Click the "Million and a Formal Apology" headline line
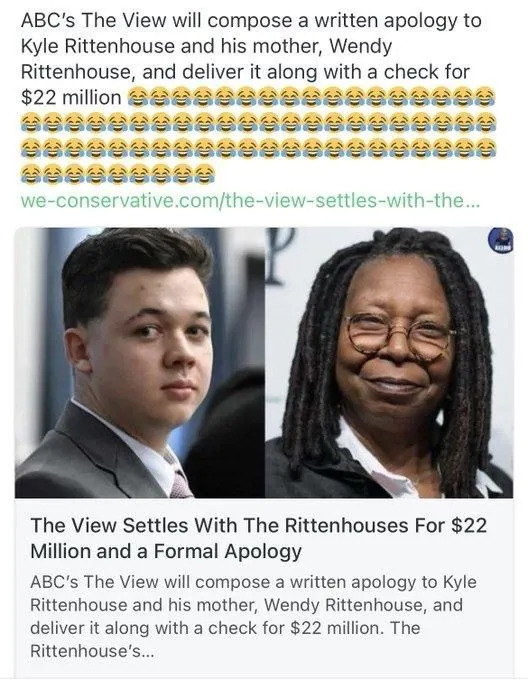The height and width of the screenshot is (680, 528). click(x=166, y=551)
